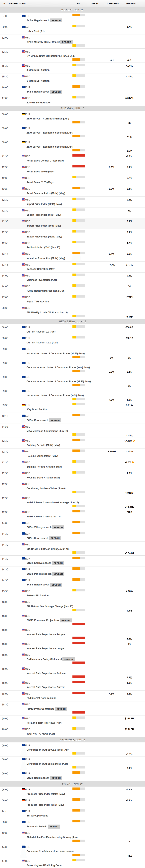Click EU flag next to Labor Cost (Q1)
Screen dimensions: 145x868
(23, 27)
